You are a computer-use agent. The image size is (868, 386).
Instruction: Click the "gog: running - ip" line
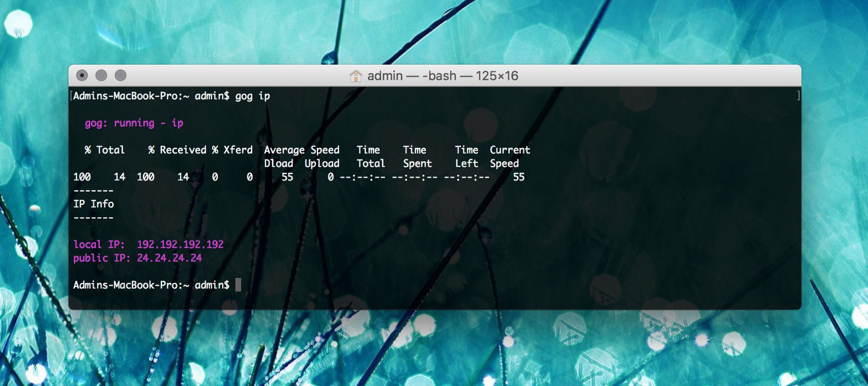(x=134, y=123)
